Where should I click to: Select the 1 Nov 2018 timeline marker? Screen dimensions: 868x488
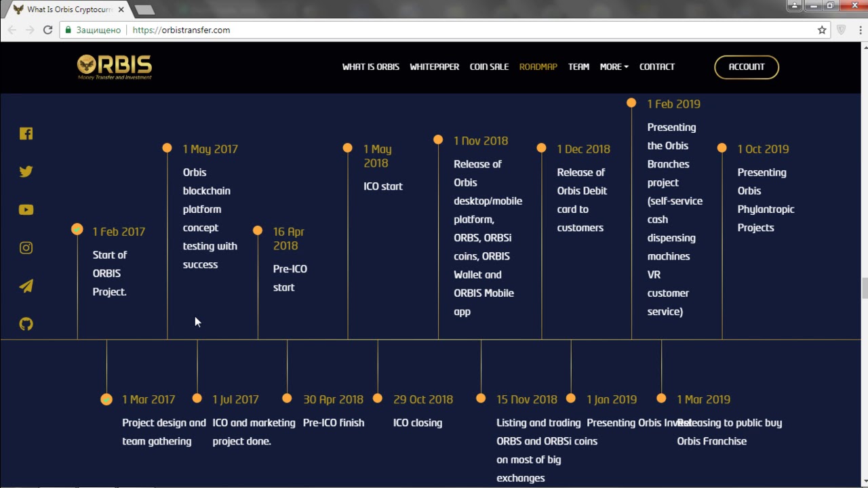point(438,140)
